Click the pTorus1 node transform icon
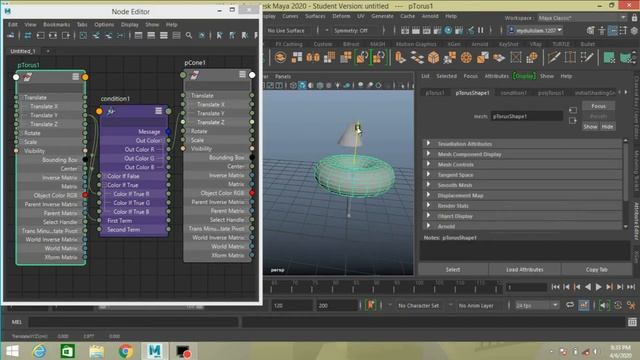 coord(28,77)
